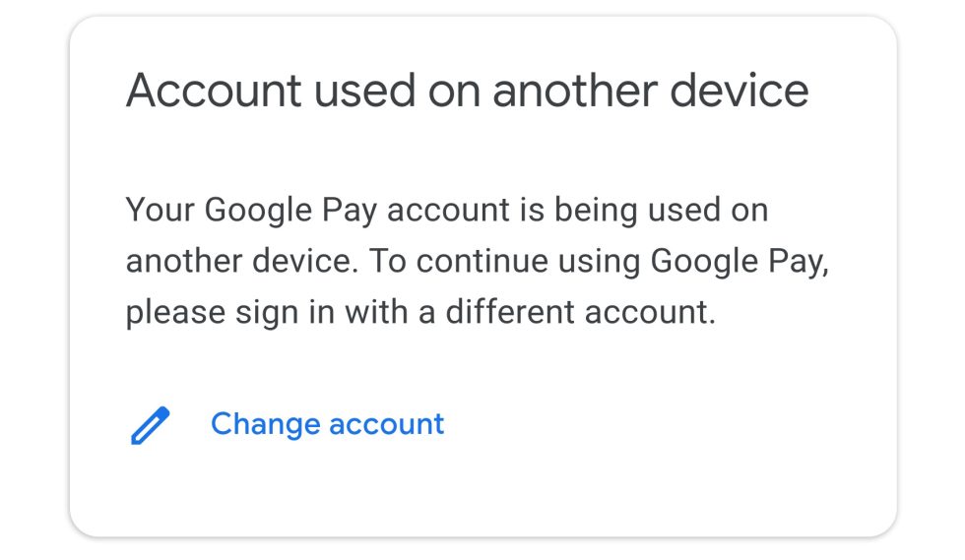Viewport: 965px width, 560px height.
Task: Click the word 'used' in the heading
Action: [x=365, y=91]
